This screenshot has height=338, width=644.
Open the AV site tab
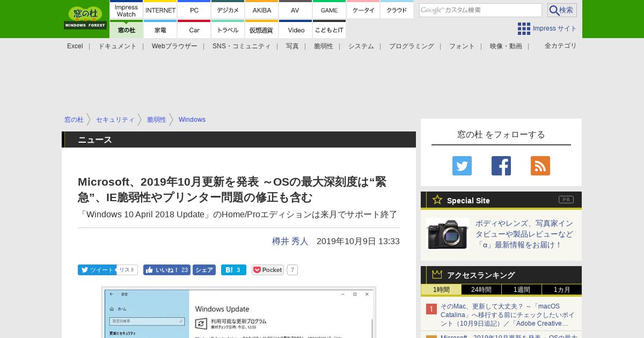coord(295,10)
